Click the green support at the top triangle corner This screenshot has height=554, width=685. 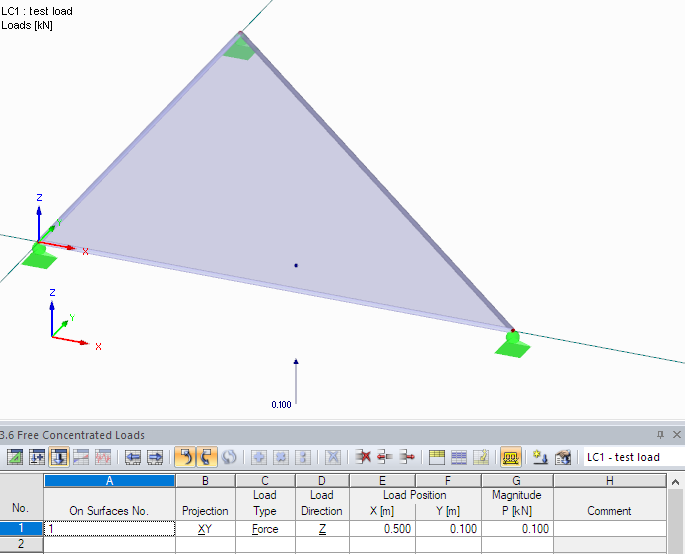click(x=239, y=48)
